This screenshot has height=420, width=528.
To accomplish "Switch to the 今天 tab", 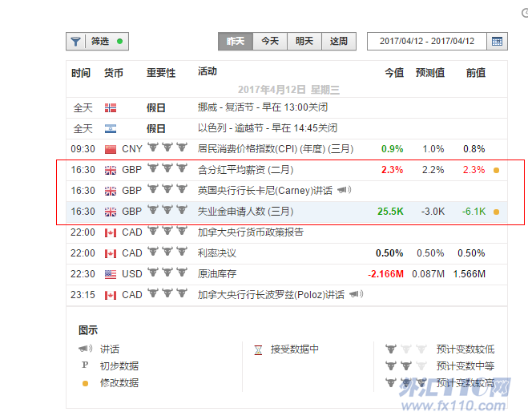I will click(270, 41).
